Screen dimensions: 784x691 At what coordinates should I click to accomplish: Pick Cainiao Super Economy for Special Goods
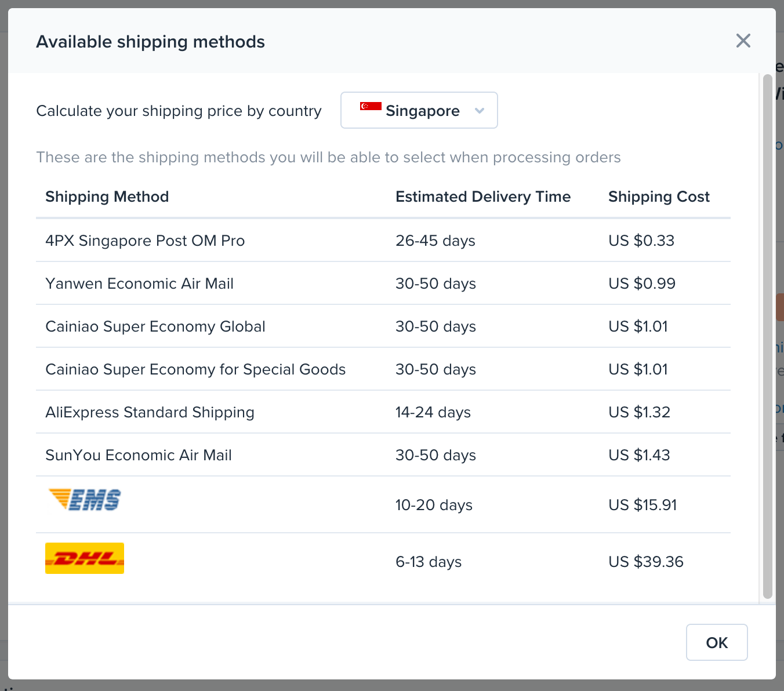tap(195, 369)
